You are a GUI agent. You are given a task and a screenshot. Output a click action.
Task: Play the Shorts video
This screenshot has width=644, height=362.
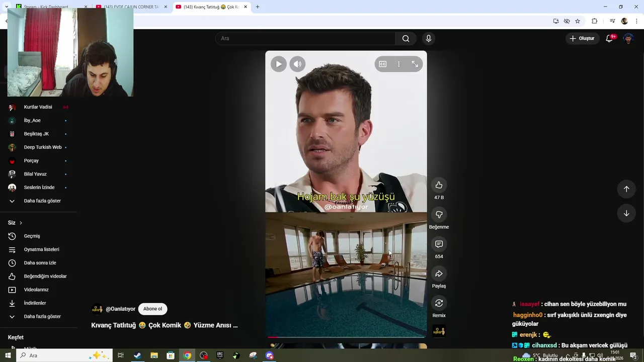(279, 64)
